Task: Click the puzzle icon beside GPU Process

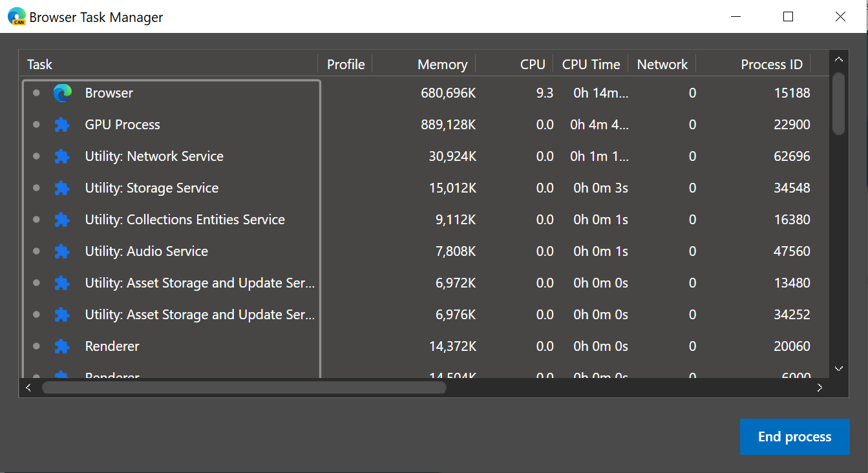Action: click(x=62, y=125)
